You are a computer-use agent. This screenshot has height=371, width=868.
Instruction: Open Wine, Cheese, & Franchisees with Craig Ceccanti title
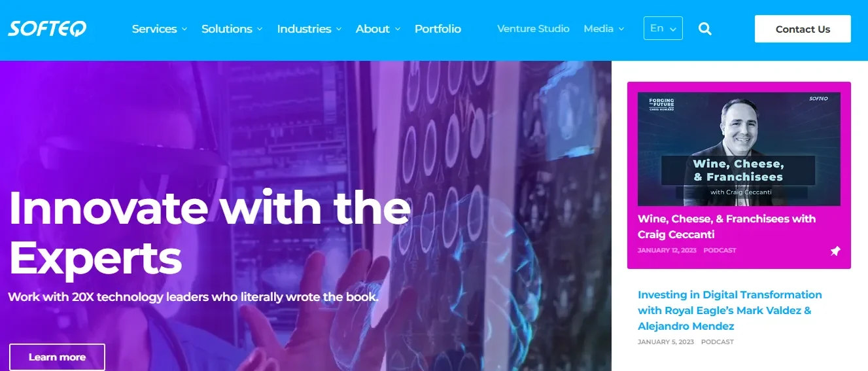727,226
